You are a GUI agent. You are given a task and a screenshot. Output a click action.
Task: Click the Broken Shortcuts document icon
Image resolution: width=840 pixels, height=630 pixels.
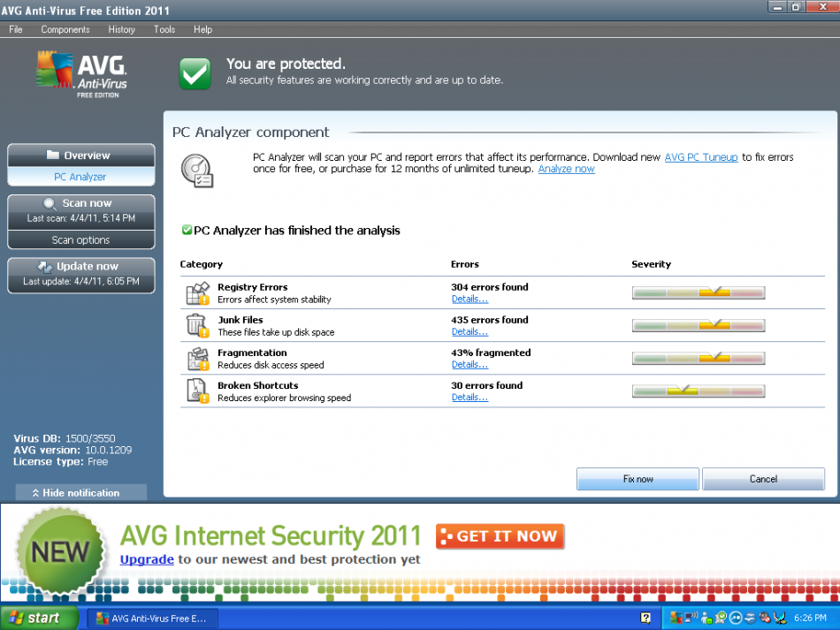196,391
